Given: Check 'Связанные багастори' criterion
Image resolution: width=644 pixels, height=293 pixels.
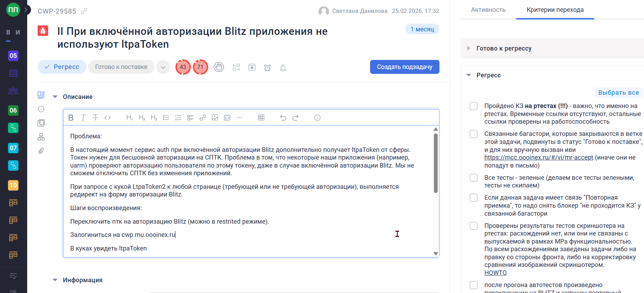Looking at the screenshot, I should pyautogui.click(x=474, y=134).
